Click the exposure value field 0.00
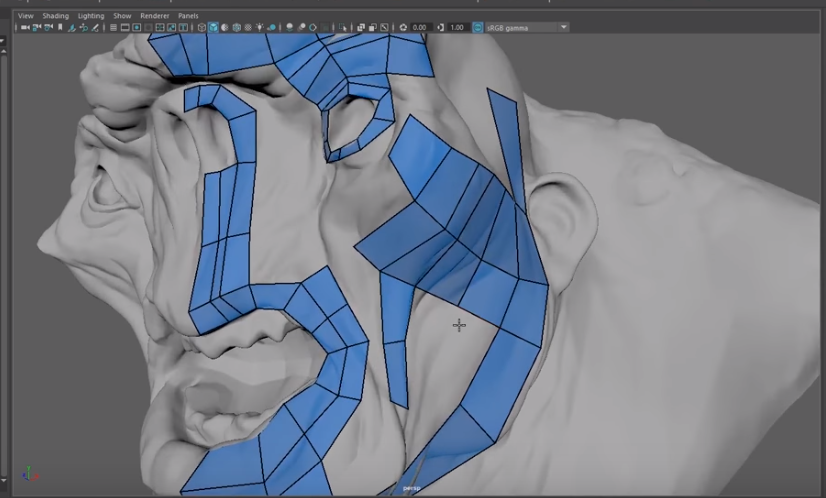 tap(420, 27)
